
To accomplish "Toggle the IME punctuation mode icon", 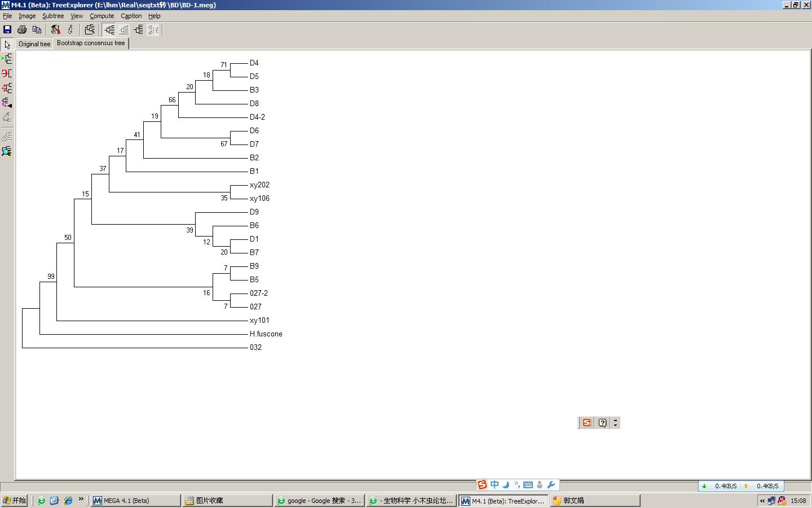I will [517, 485].
